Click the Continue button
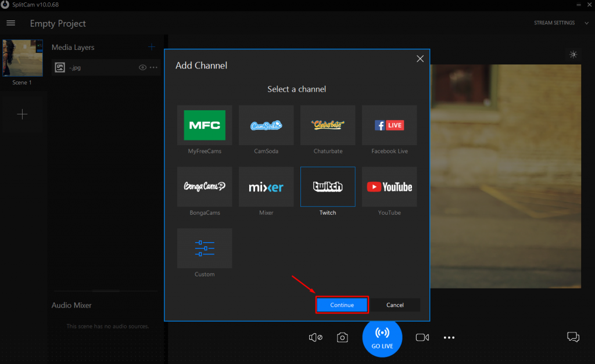Screen dimensions: 595x364 (x=342, y=305)
